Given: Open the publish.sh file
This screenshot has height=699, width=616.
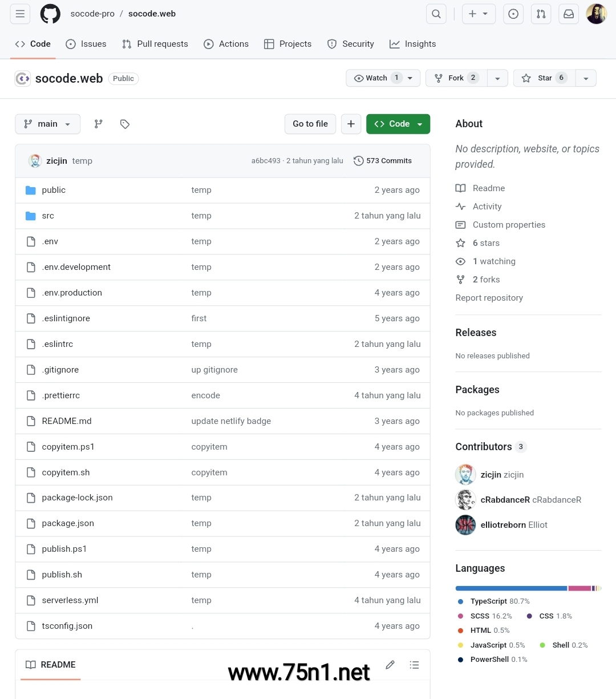Looking at the screenshot, I should (62, 575).
